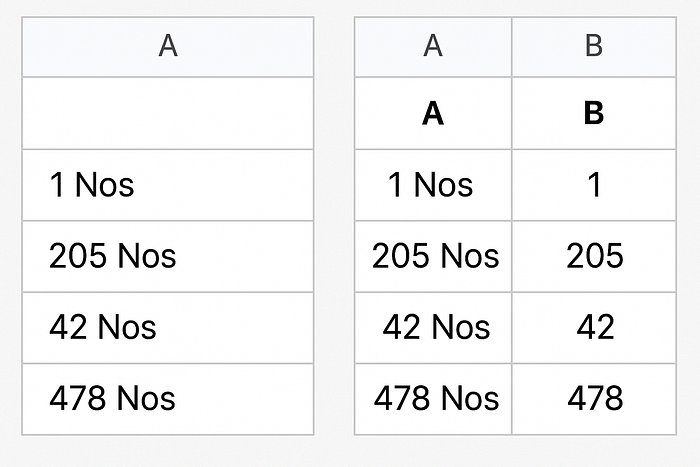Select column A header in right table
Screen dimensions: 700x467
point(433,47)
